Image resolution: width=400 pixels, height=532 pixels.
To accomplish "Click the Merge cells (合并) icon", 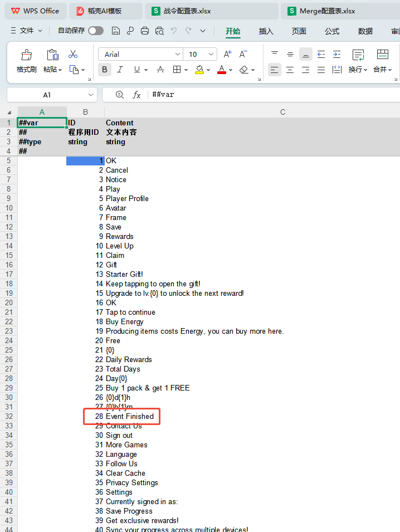I will tap(382, 55).
